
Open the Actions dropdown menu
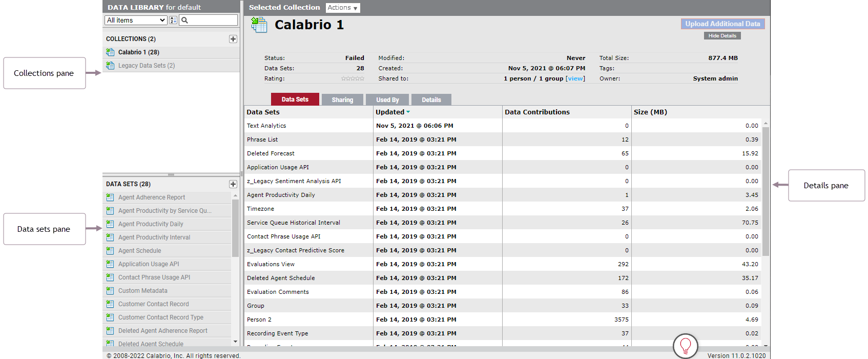pyautogui.click(x=343, y=8)
